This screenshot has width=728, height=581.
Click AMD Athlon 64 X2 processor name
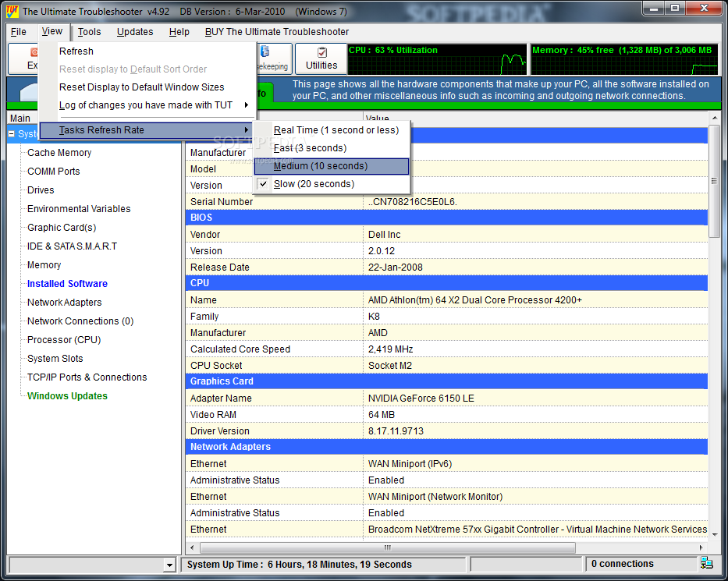(x=475, y=299)
